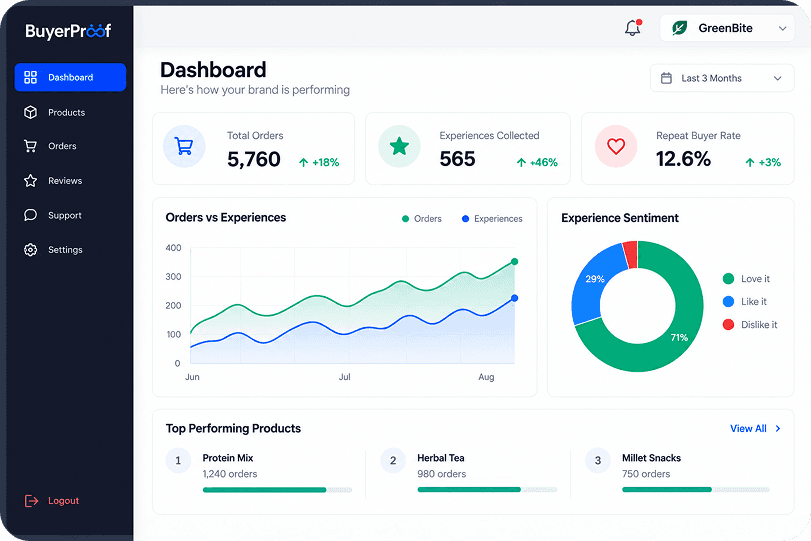Click the Top Performing Products heading
Viewport: 811px width, 541px height.
[233, 429]
